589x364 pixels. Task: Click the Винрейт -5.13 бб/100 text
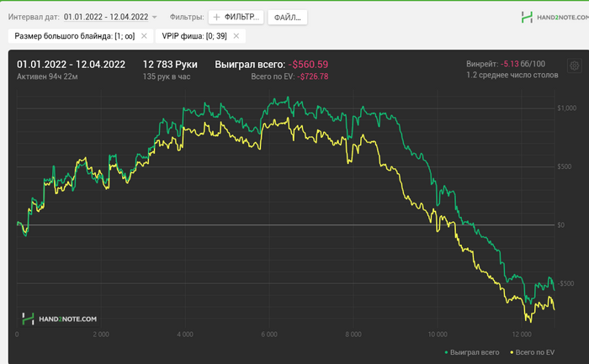(506, 64)
